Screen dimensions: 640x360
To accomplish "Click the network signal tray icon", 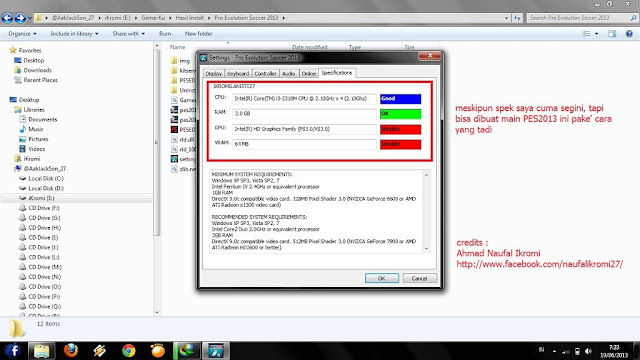I will tap(566, 351).
